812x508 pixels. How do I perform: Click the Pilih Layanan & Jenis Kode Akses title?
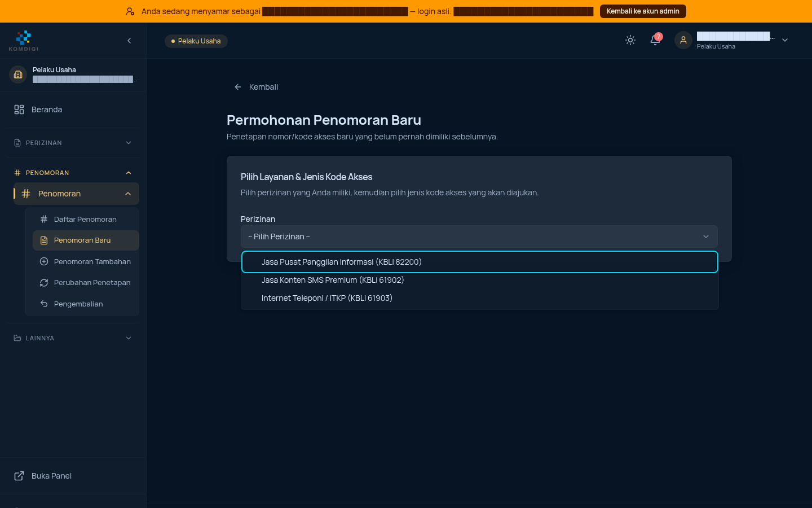(307, 177)
